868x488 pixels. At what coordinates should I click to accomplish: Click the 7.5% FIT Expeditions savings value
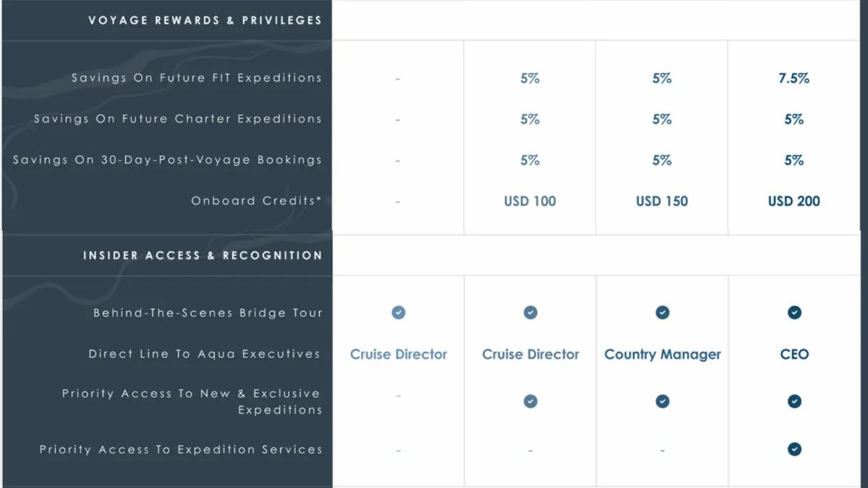pyautogui.click(x=794, y=78)
